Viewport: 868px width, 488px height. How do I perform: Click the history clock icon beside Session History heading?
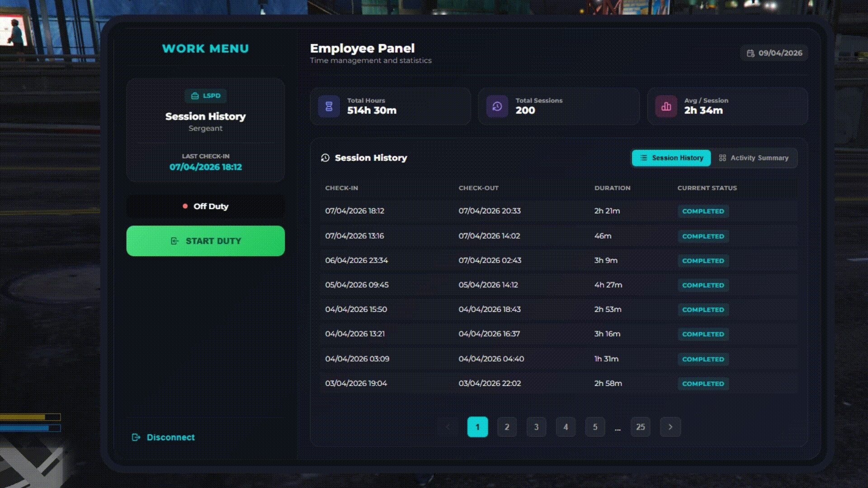(325, 158)
